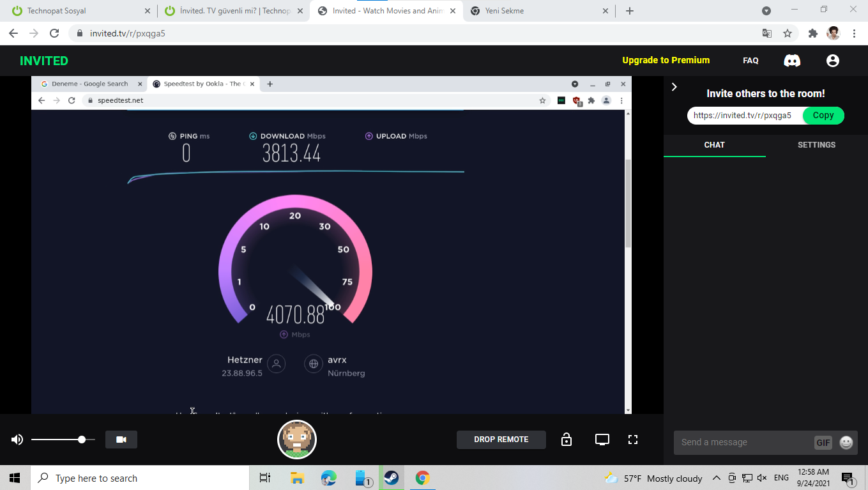868x490 pixels.
Task: Click the muted volume tray icon
Action: pos(762,478)
